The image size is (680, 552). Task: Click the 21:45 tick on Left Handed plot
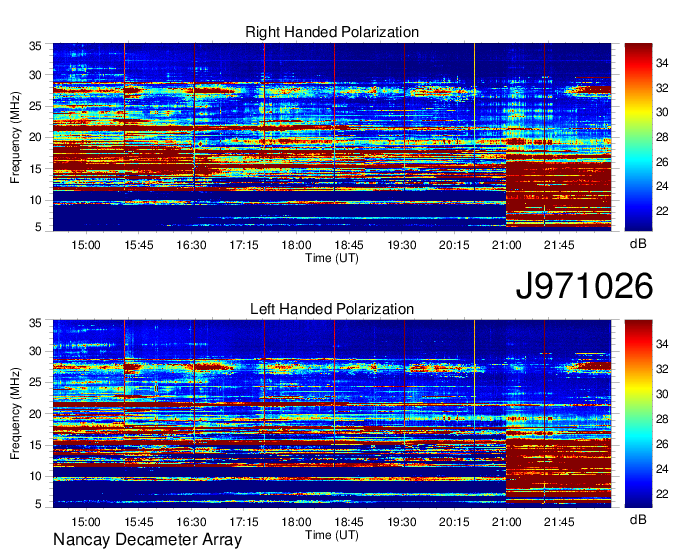coord(559,522)
